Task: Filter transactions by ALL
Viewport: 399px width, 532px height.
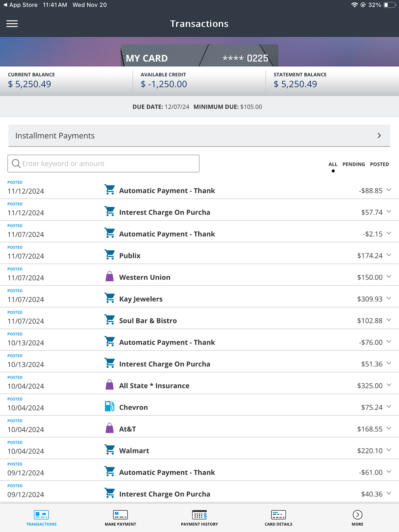Action: [x=333, y=164]
